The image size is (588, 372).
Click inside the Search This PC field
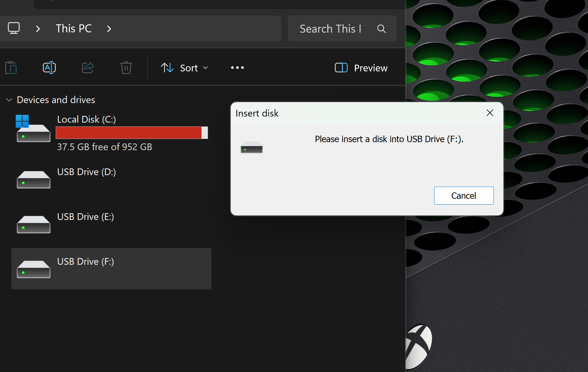coord(330,28)
